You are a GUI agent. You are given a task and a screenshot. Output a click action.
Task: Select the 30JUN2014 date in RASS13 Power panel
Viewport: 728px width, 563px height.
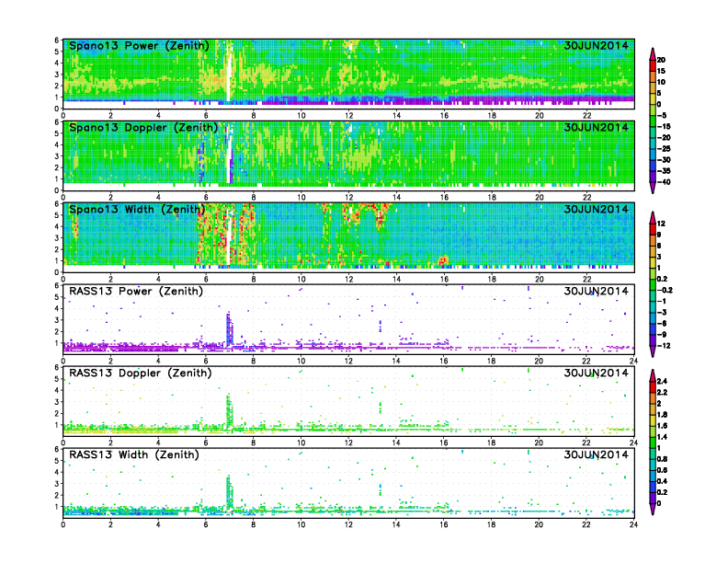[596, 292]
